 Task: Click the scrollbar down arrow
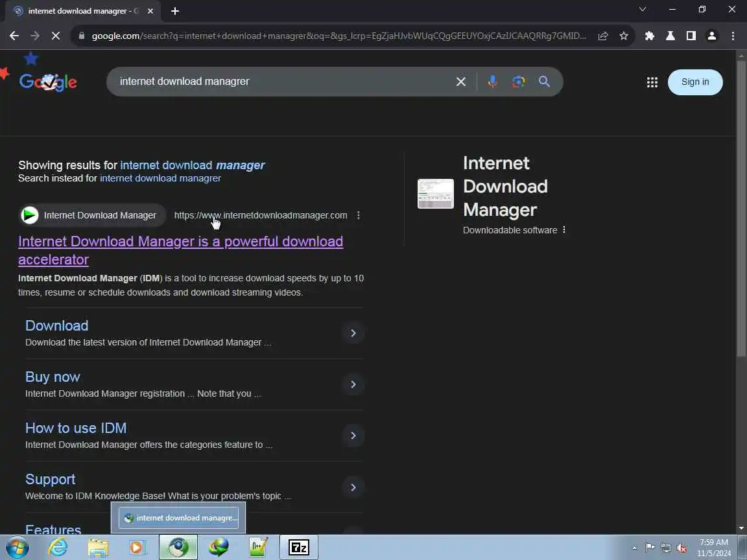click(741, 529)
